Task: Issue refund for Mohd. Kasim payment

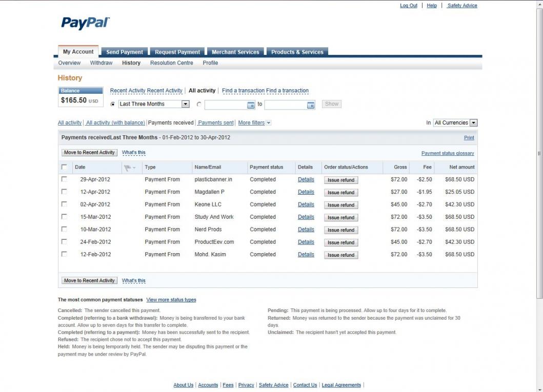Action: tap(341, 255)
